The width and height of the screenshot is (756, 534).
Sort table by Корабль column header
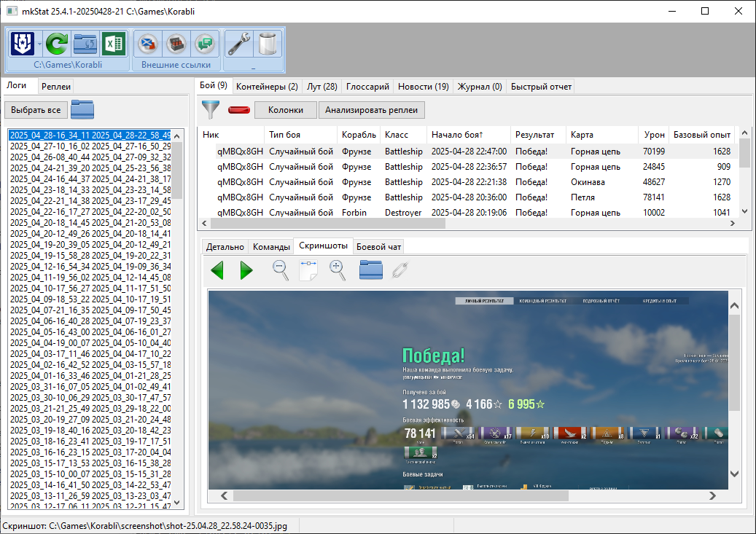point(359,135)
